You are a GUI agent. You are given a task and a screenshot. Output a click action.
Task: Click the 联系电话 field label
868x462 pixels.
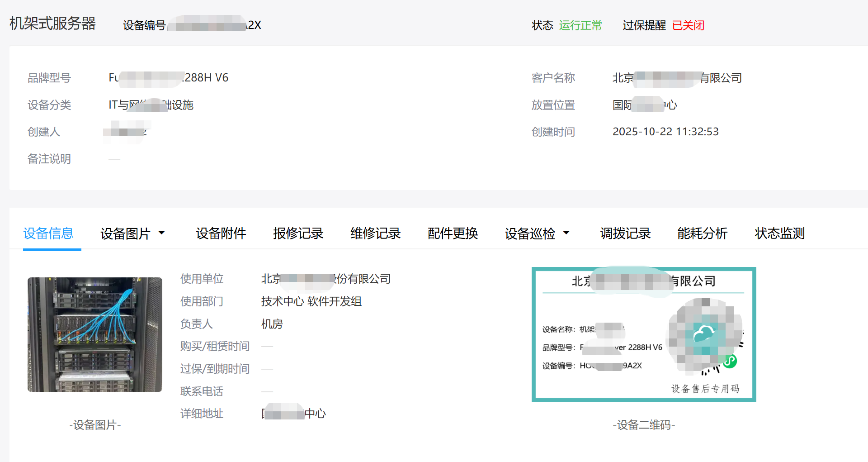tap(202, 391)
